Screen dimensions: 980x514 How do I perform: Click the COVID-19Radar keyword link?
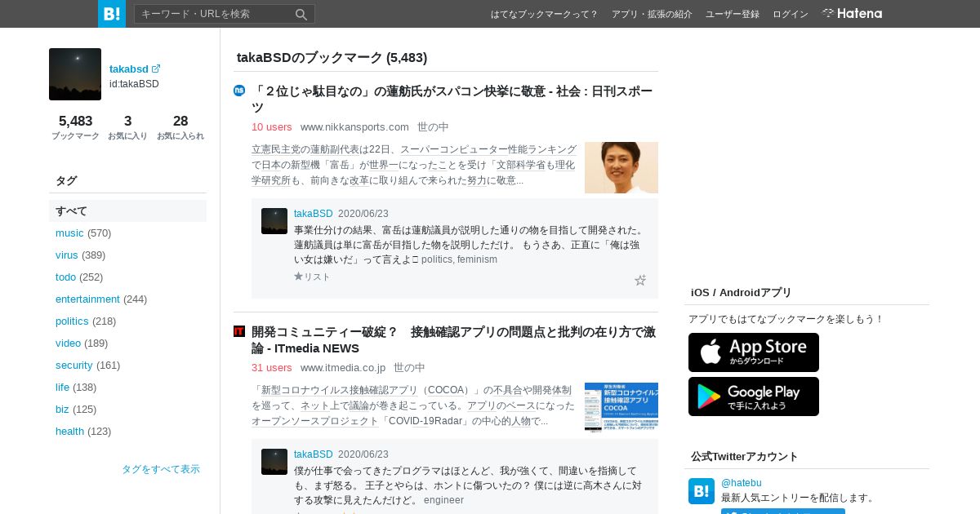pos(425,421)
